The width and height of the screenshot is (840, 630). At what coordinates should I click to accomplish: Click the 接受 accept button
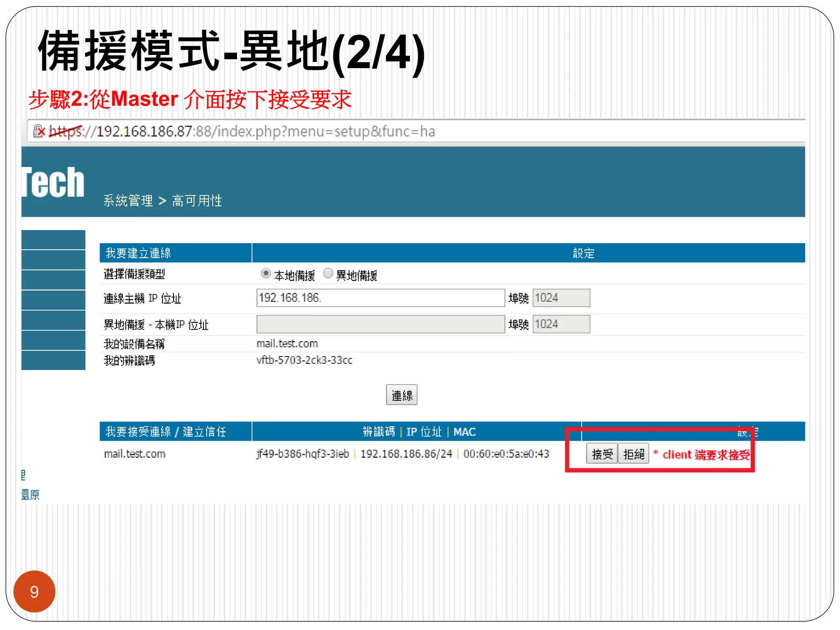tap(602, 454)
